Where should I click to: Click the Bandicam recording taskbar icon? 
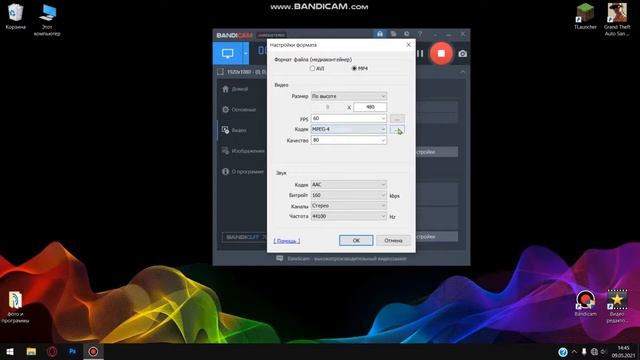coord(93,351)
